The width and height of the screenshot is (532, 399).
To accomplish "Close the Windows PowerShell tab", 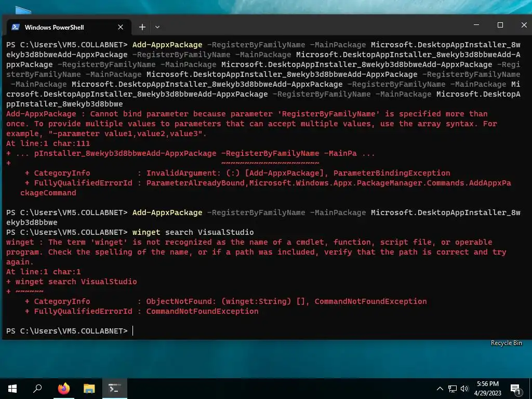I will [x=121, y=27].
